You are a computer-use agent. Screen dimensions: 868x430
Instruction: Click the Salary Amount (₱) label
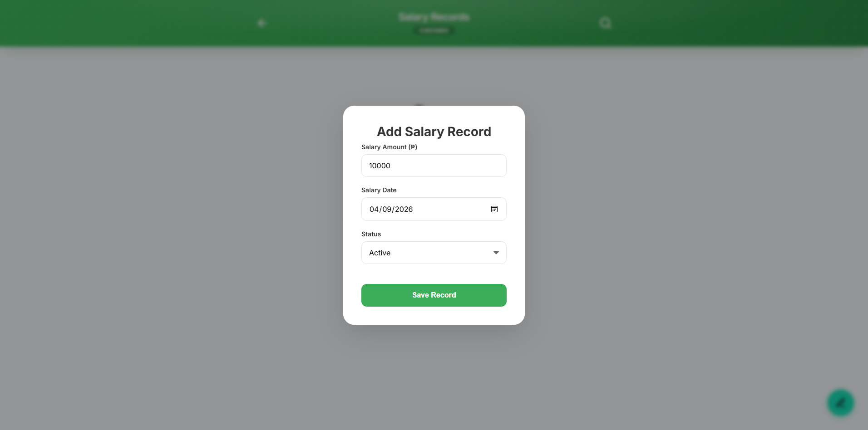(389, 147)
